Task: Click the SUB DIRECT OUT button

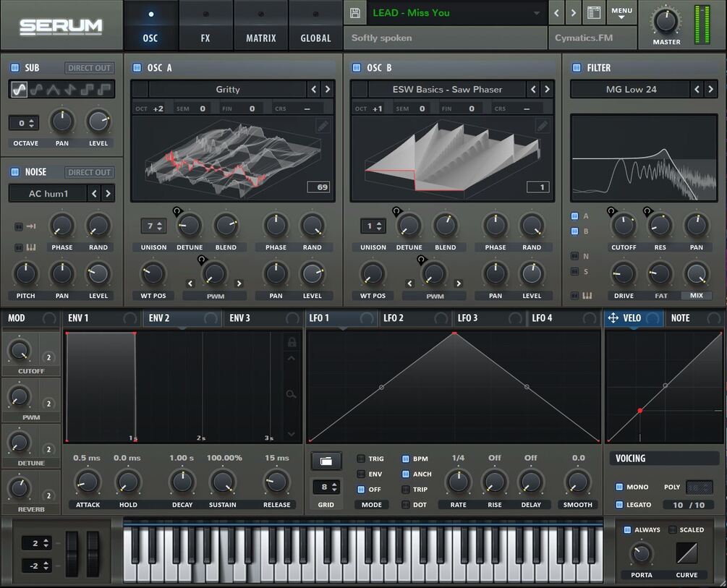Action: tap(89, 68)
